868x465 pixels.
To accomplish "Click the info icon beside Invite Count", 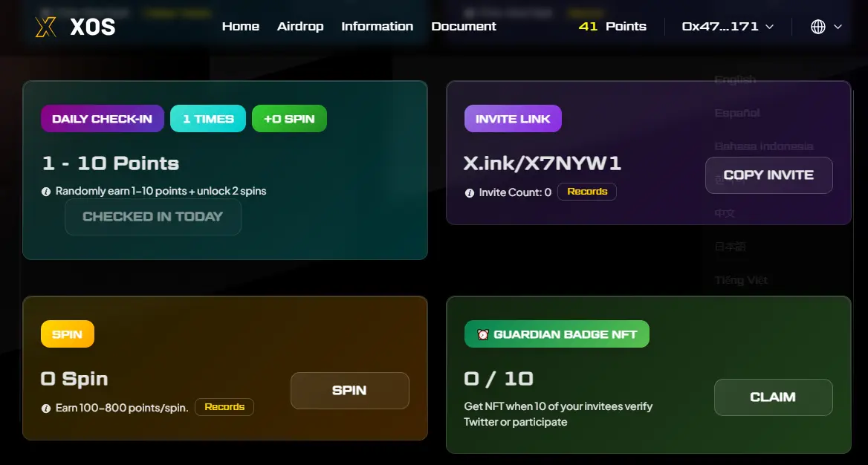I will [x=470, y=193].
